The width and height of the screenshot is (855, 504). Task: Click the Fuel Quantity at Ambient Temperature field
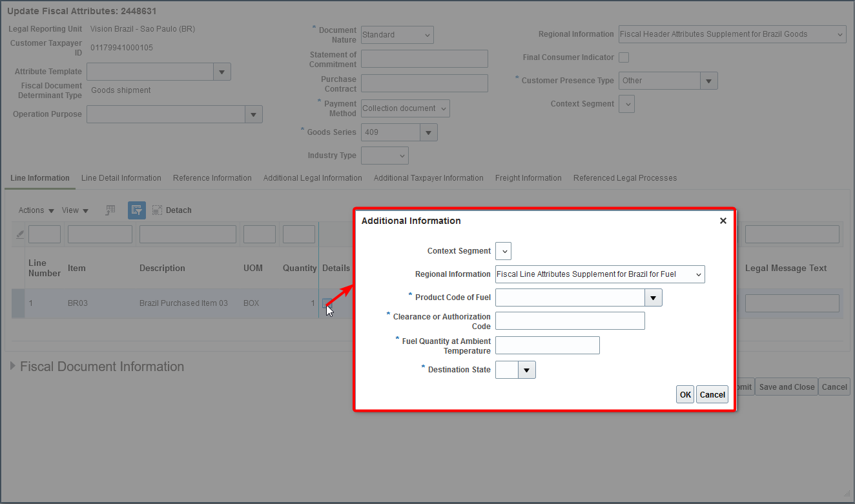tap(548, 345)
